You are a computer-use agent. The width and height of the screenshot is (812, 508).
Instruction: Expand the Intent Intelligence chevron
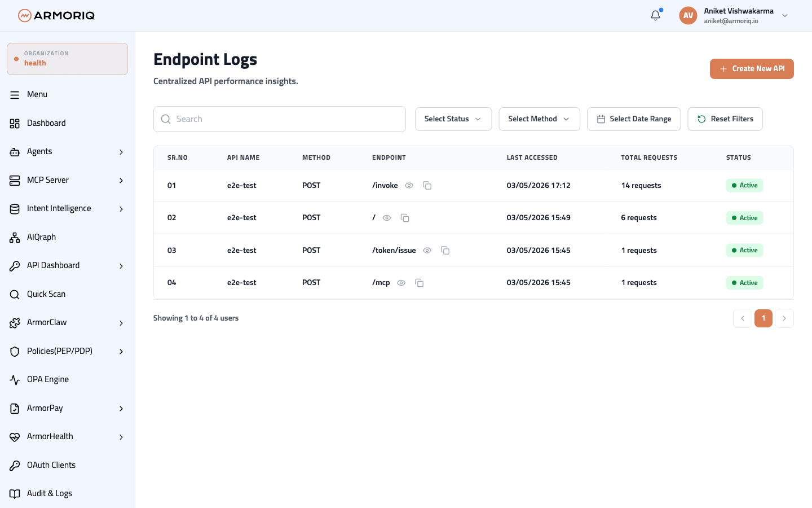pos(121,209)
